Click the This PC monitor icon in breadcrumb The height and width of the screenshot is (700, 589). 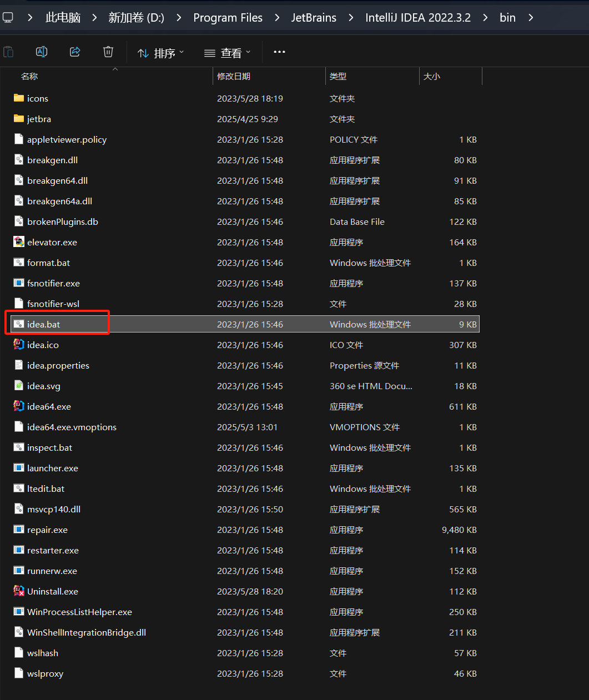(8, 18)
